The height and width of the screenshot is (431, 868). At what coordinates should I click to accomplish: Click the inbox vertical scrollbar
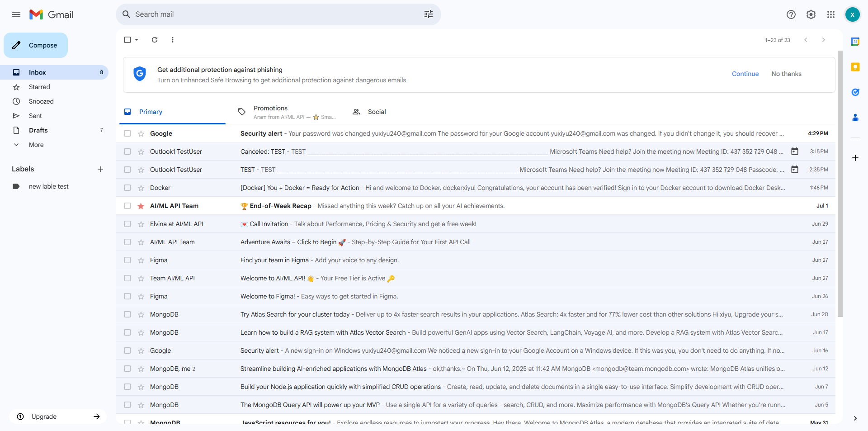pyautogui.click(x=840, y=184)
